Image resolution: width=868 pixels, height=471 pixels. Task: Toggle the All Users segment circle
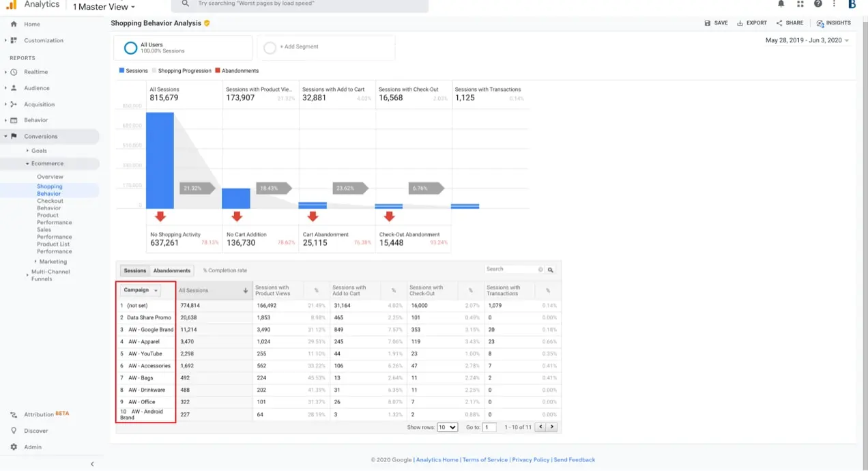pyautogui.click(x=130, y=48)
